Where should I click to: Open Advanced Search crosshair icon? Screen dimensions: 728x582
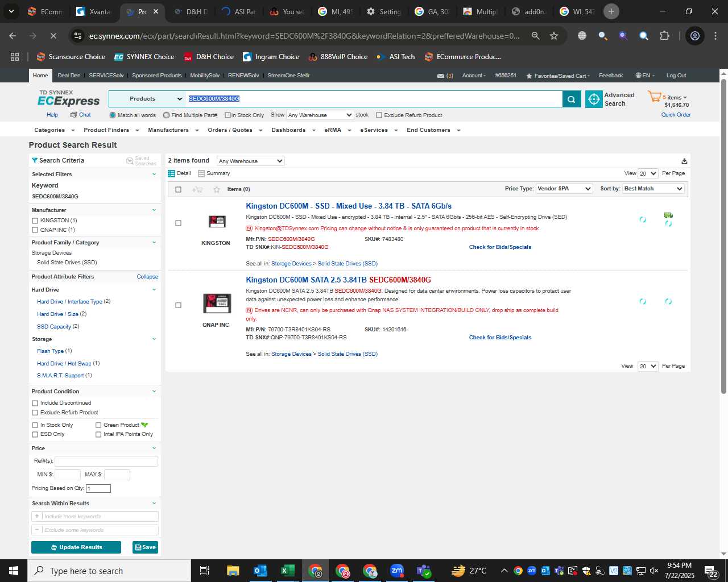click(594, 99)
